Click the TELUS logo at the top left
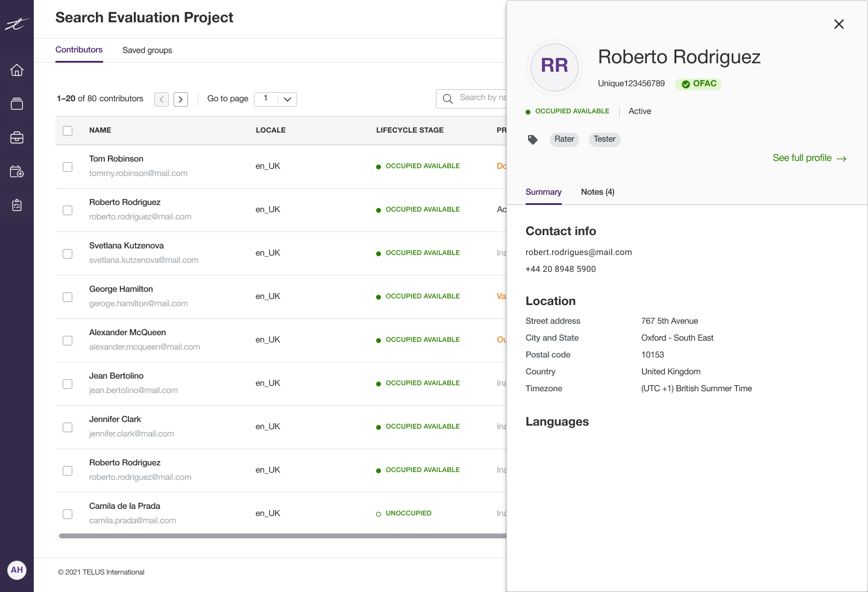The width and height of the screenshot is (868, 592). pyautogui.click(x=17, y=24)
